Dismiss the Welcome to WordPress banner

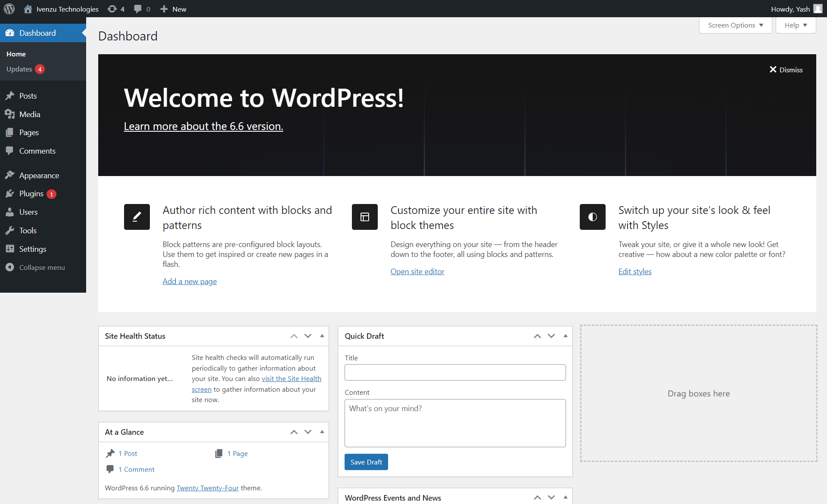click(786, 70)
